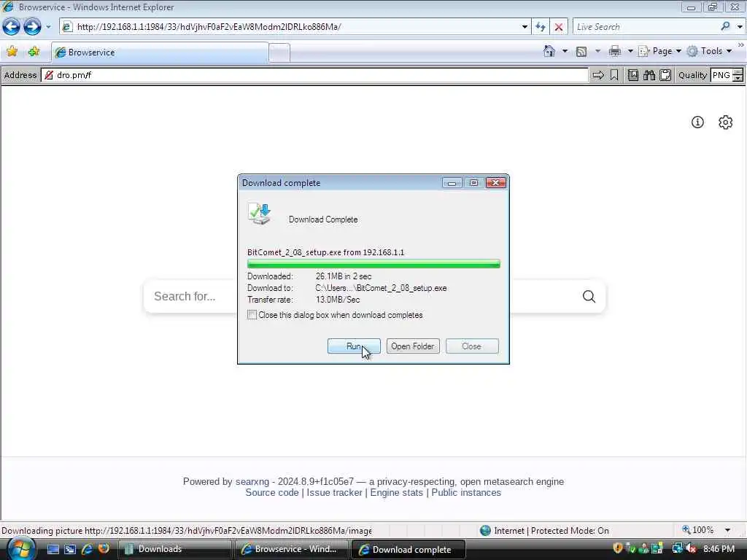Open the Public instances link

point(466,493)
